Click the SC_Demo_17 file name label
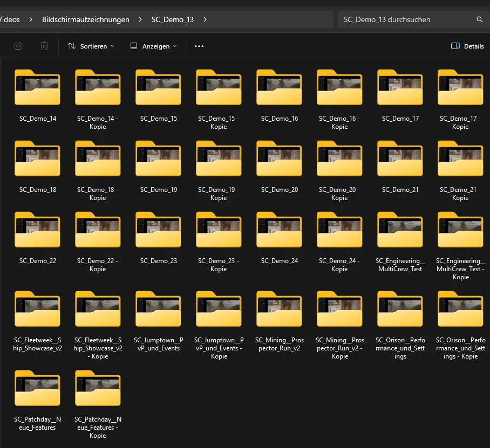The height and width of the screenshot is (448, 490). 400,119
